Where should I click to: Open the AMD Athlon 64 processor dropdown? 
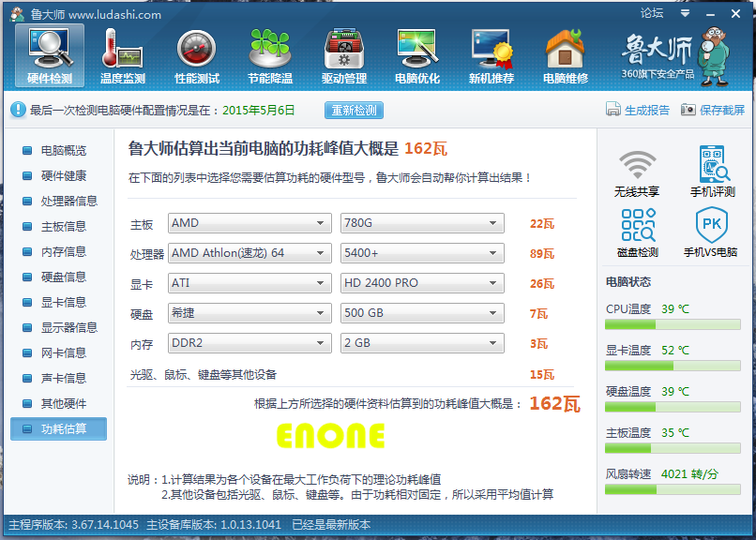tap(249, 253)
